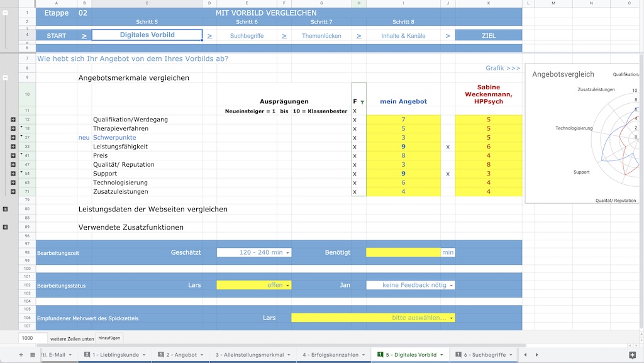Image resolution: width=644 pixels, height=363 pixels.
Task: Add a new sheet with the plus icon
Action: pyautogui.click(x=21, y=355)
